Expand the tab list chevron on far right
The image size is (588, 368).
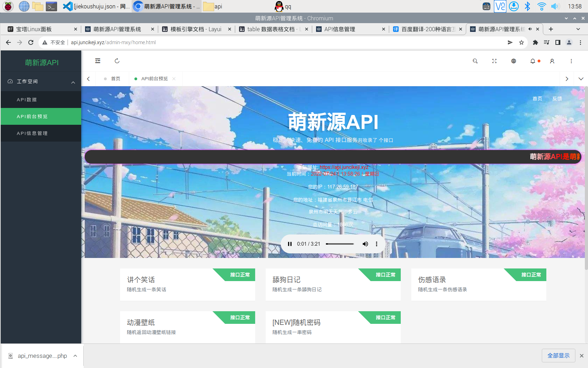point(581,79)
